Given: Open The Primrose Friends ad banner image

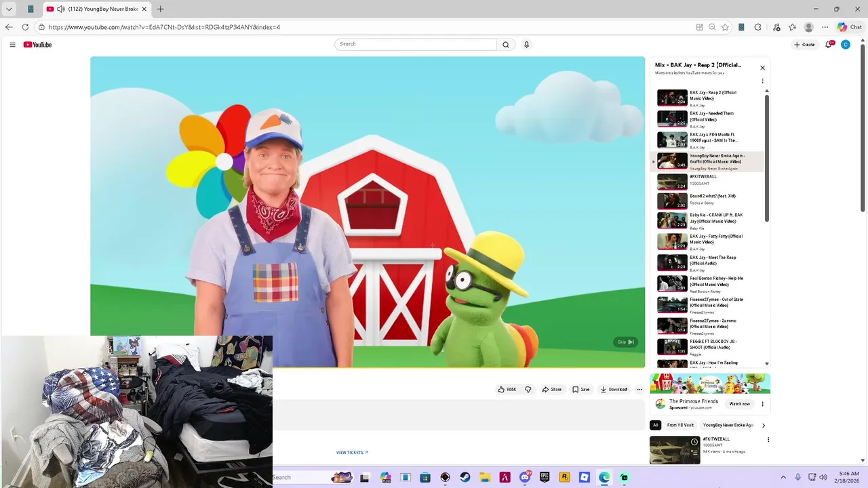Looking at the screenshot, I should click(x=710, y=383).
